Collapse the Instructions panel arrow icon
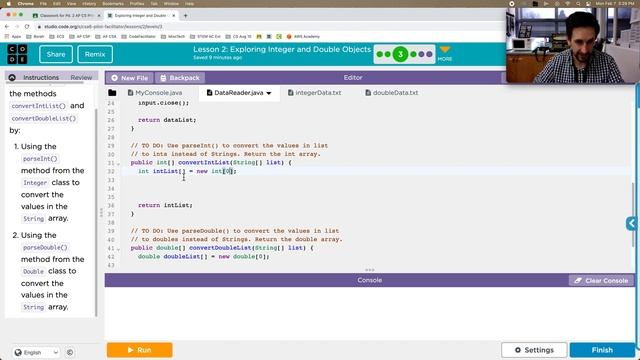Screen dimensions: 640x360 (12, 77)
